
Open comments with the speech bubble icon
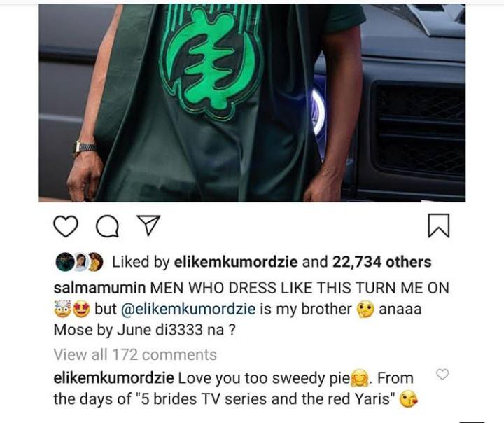(108, 226)
